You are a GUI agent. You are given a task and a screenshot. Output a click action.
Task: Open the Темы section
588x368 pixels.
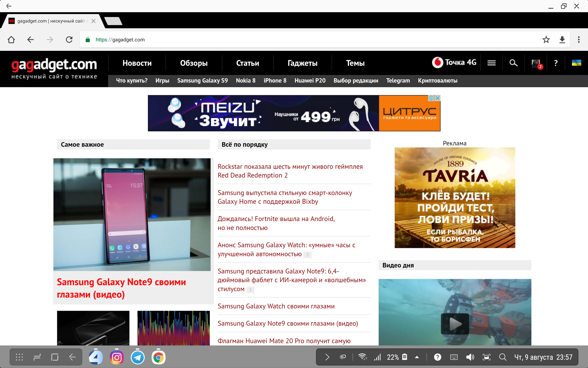[355, 63]
